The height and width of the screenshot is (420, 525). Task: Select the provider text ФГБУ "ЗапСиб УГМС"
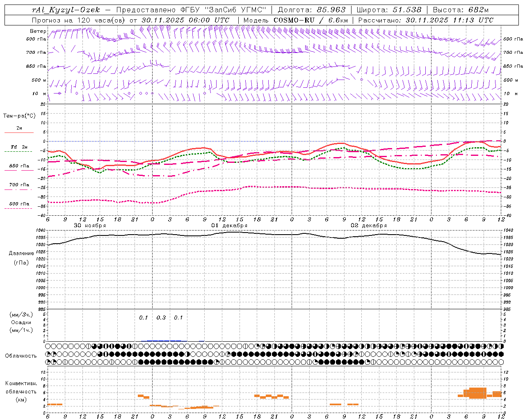(x=223, y=10)
